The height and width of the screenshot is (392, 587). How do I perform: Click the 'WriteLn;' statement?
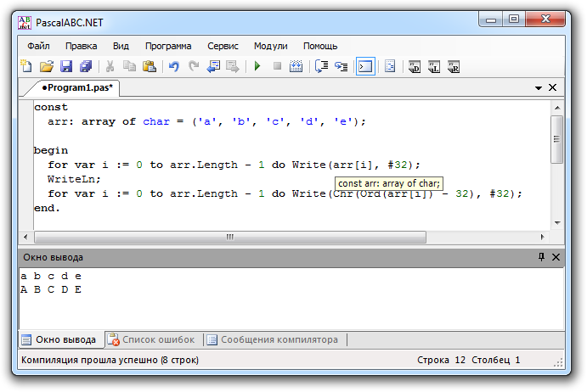click(x=74, y=179)
